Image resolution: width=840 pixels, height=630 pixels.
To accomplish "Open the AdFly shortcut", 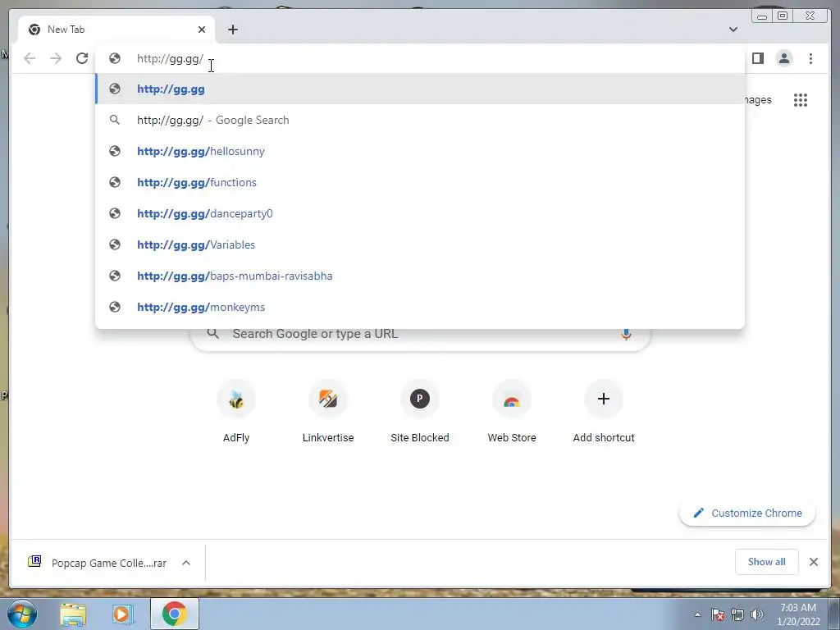I will tap(236, 412).
